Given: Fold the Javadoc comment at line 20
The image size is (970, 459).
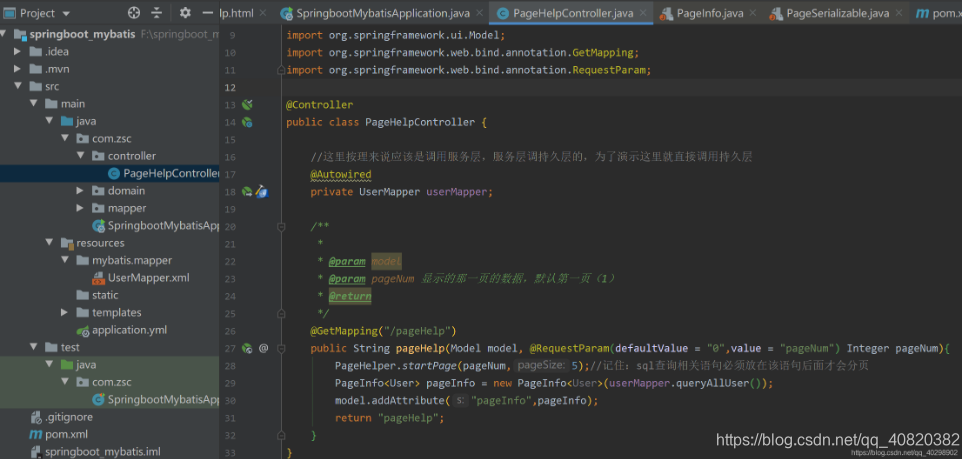Looking at the screenshot, I should (x=281, y=227).
